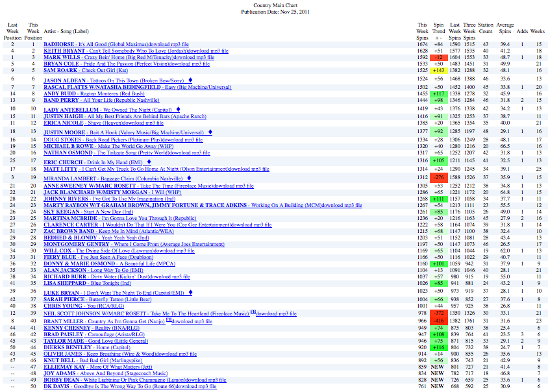Image resolution: width=548 pixels, height=392 pixels.
Task: Click yellow +143 spin trend cell
Action: [x=439, y=70]
